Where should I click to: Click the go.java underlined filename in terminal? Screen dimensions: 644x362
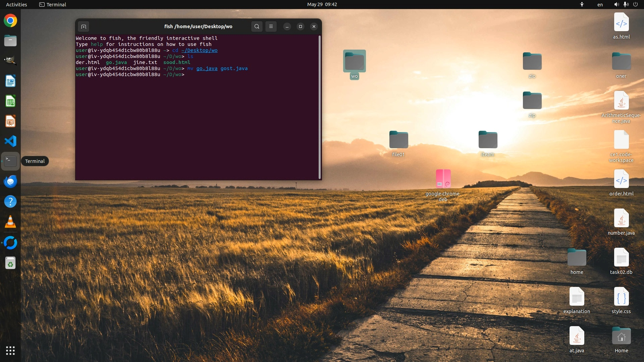(207, 68)
